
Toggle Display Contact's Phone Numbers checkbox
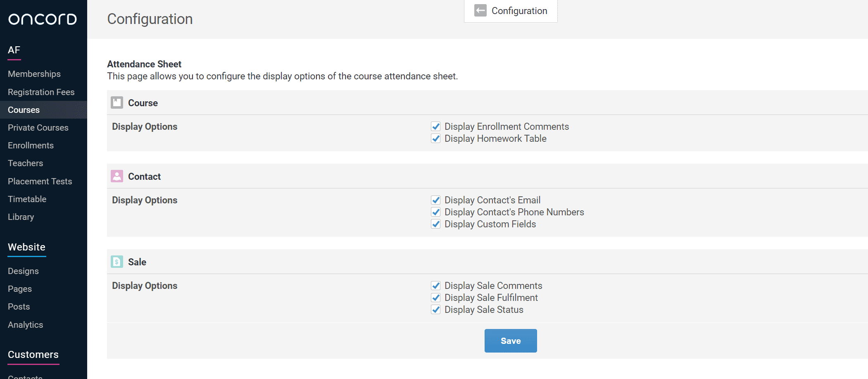(x=435, y=212)
